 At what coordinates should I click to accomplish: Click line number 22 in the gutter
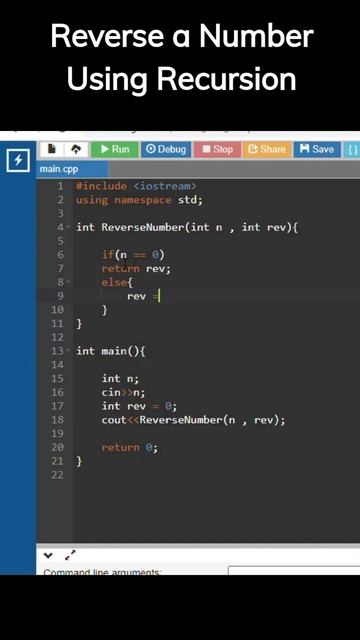pyautogui.click(x=58, y=475)
